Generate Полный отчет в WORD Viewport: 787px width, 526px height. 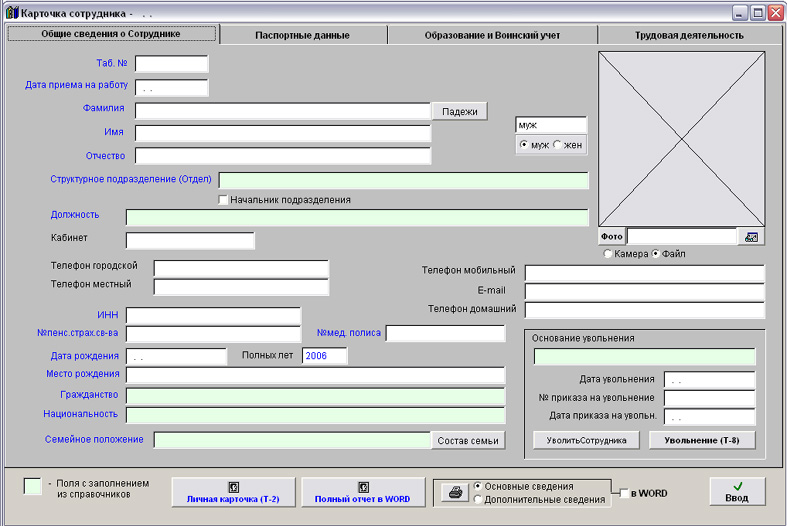pyautogui.click(x=362, y=492)
